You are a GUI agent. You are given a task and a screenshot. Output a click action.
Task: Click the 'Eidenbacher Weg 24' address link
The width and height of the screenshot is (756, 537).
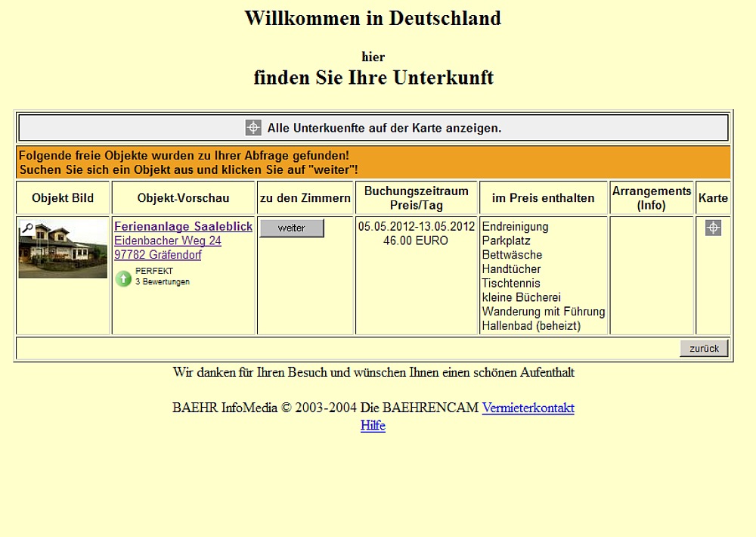point(168,241)
